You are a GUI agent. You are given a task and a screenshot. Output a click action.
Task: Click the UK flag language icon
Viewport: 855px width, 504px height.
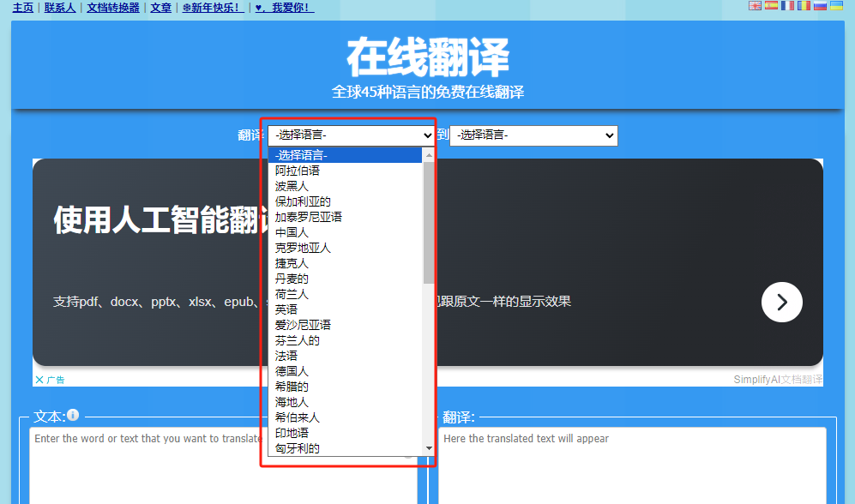tap(756, 6)
